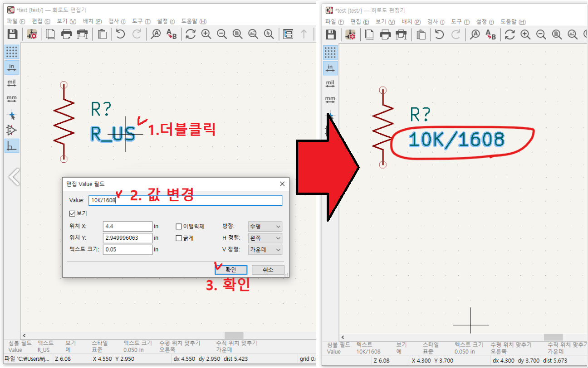Screen dimensions: 588x368
Task: Close the 편집 Value 필드 dialog
Action: (x=282, y=184)
